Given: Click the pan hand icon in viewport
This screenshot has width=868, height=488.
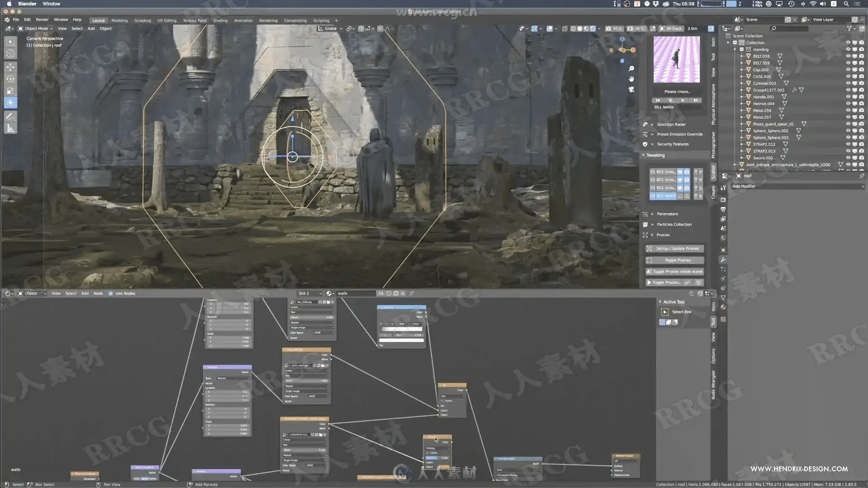Looking at the screenshot, I should pyautogui.click(x=632, y=79).
